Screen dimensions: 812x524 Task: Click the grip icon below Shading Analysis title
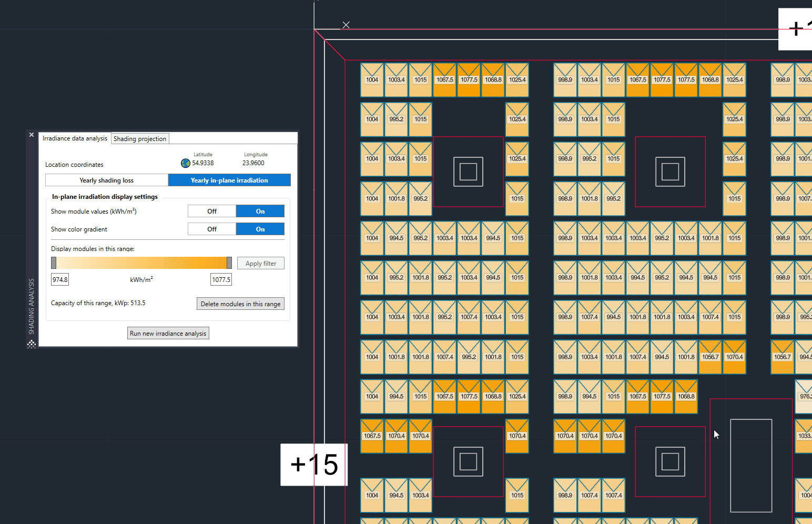pos(32,344)
